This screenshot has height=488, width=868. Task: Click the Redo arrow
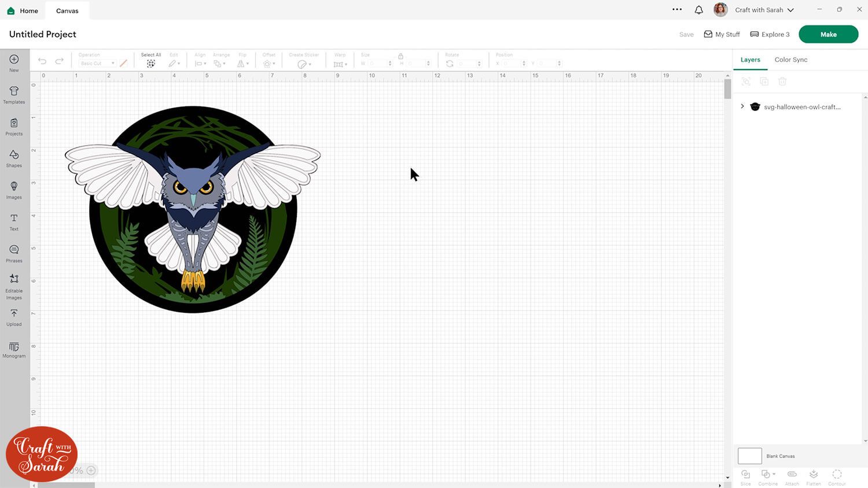(59, 61)
